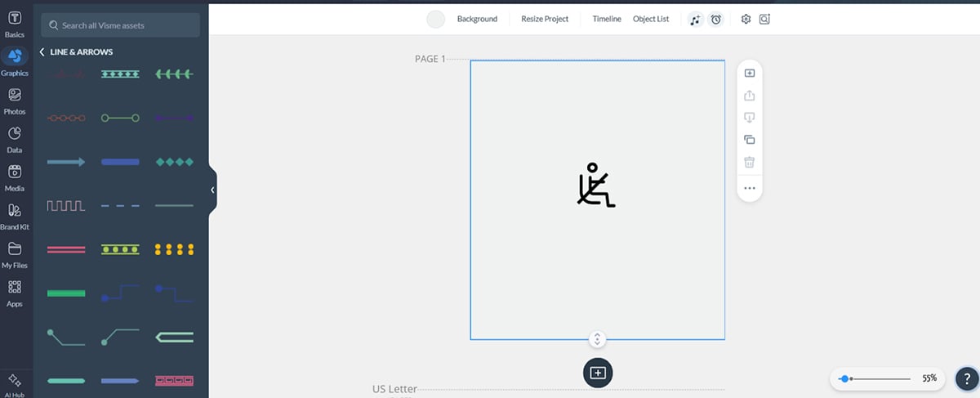Open the Brand Kit panel
This screenshot has height=398, width=980.
pyautogui.click(x=15, y=215)
